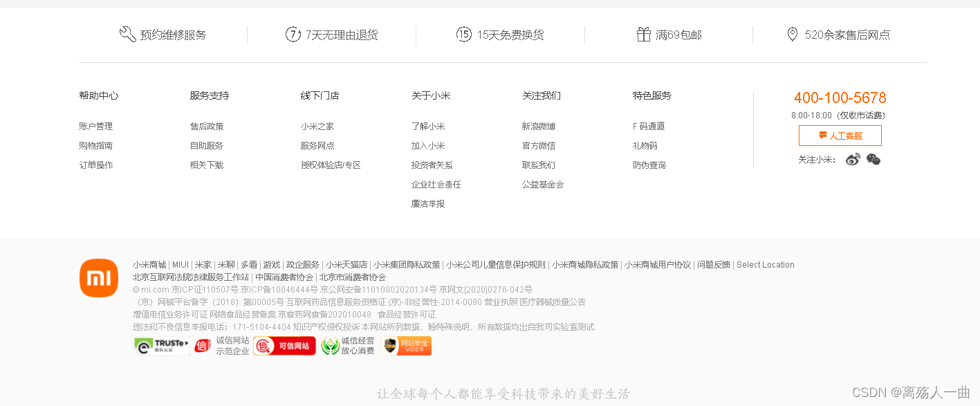Open 账户管理 under 帮助中心
This screenshot has height=406, width=980.
click(96, 127)
